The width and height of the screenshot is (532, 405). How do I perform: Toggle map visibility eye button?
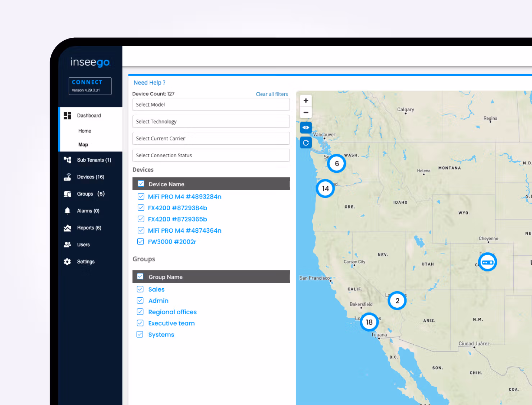coord(306,127)
